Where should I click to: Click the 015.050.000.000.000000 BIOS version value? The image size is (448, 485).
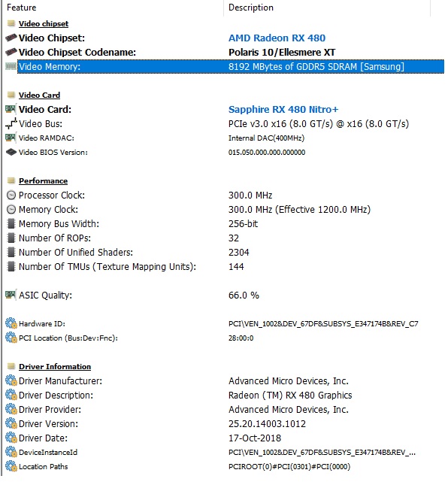tap(267, 152)
